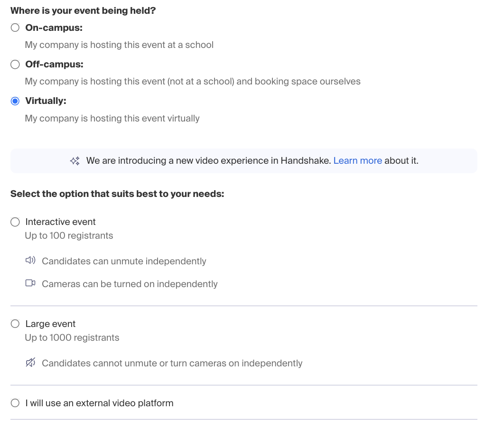Screen dimensions: 485x448
Task: Click the muted speaker icon under Large event
Action: click(30, 362)
